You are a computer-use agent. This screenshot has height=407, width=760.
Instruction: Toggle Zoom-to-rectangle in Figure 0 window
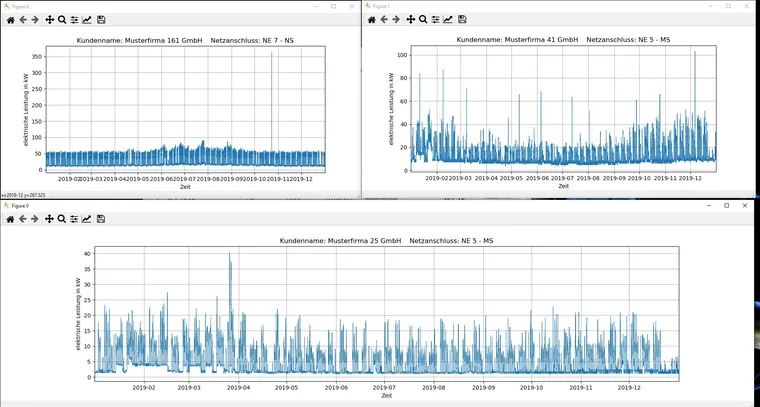pos(62,218)
